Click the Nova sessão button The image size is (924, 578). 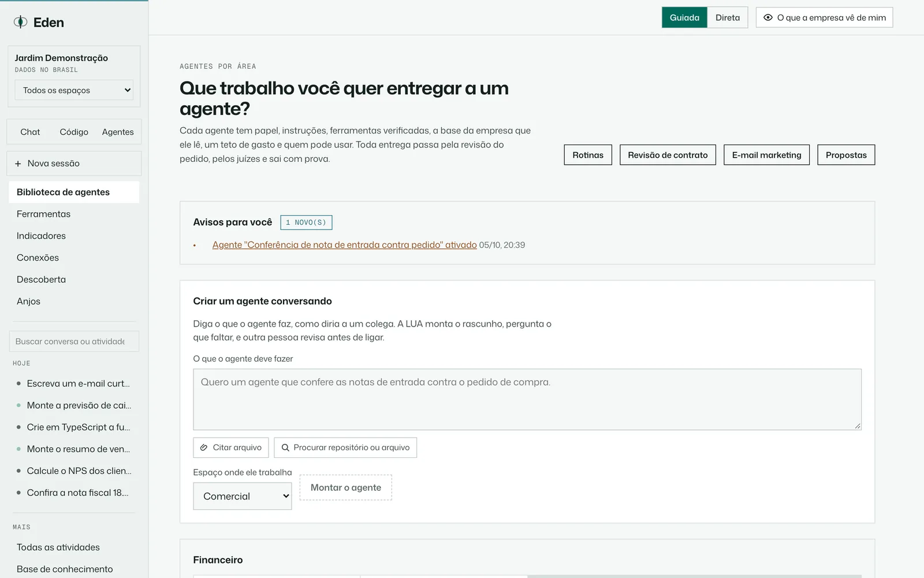pos(74,164)
